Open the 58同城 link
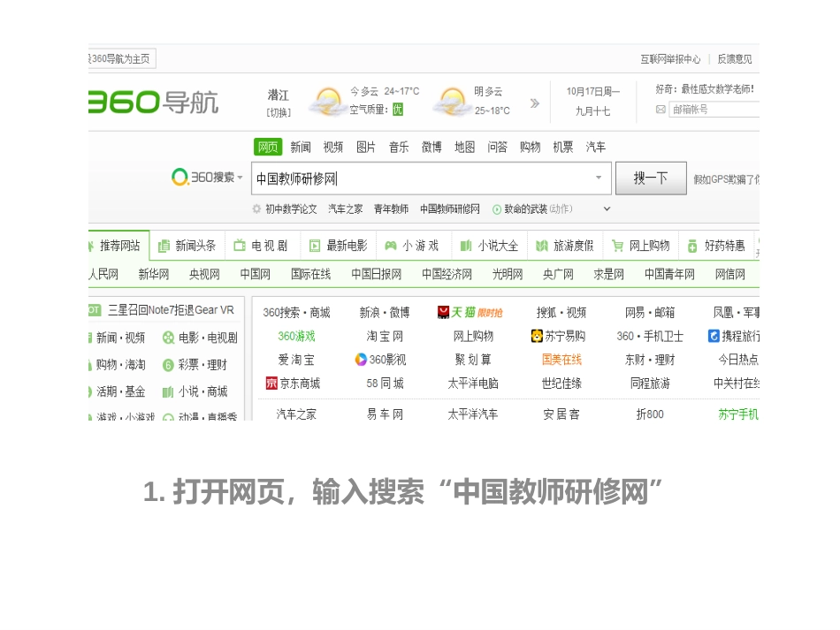840x630 pixels. (x=385, y=383)
